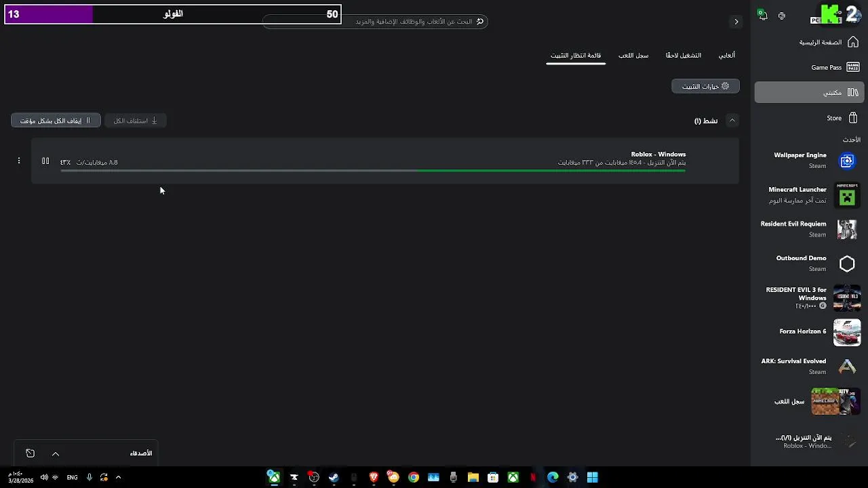View downloading Roblox status in sidebar
Viewport: 868px width, 488px height.
808,441
